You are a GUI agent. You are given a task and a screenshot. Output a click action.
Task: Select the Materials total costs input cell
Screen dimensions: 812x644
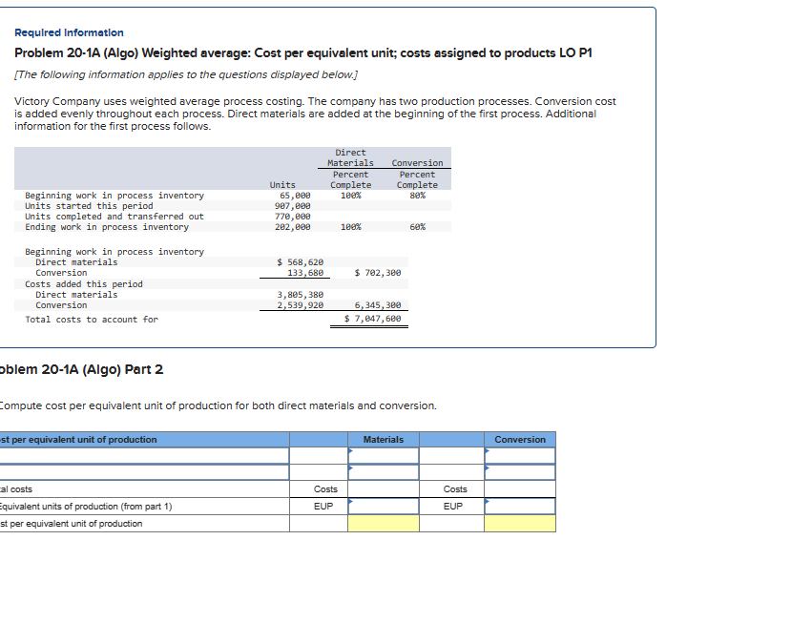click(384, 489)
